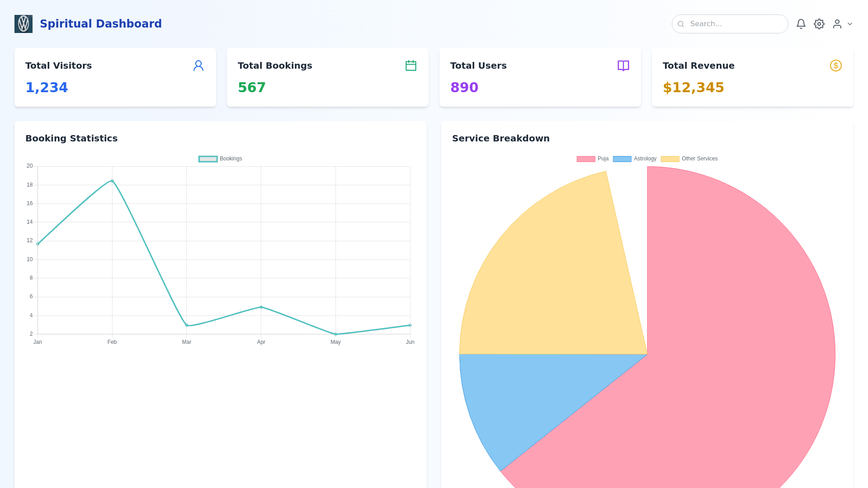Open the settings gear icon

coord(819,24)
